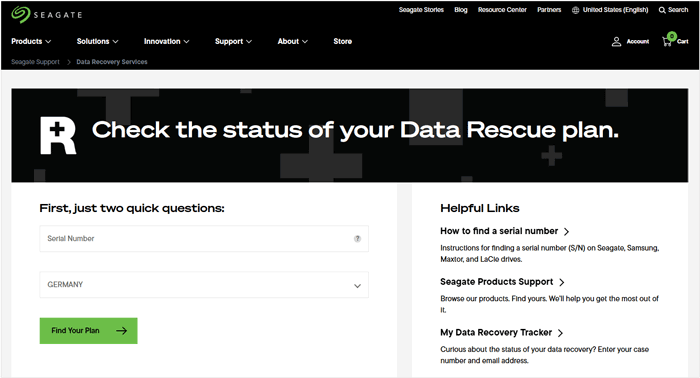
Task: Click the Find Your Plan button
Action: [88, 331]
